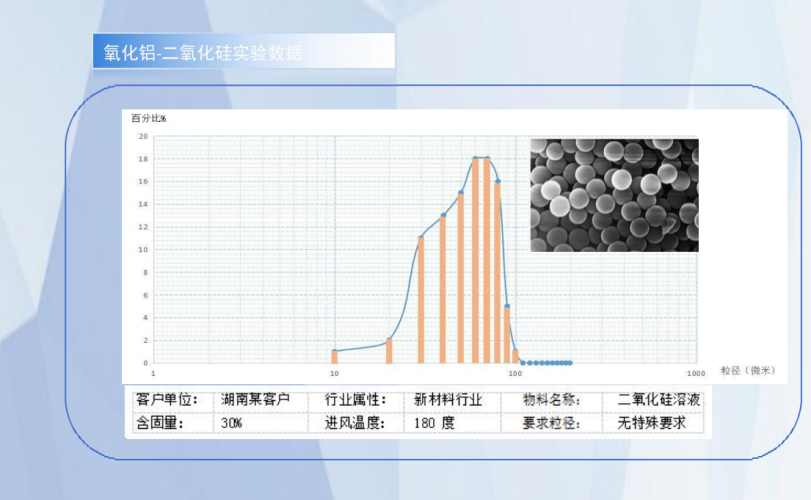811x500 pixels.
Task: Click the 无特殊要求 table cell
Action: click(652, 423)
